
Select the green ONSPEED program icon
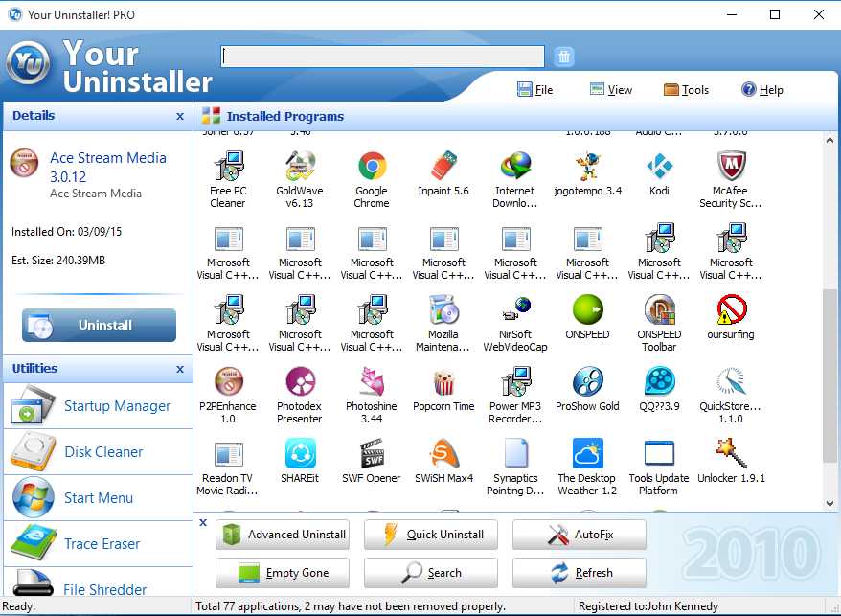tap(587, 309)
